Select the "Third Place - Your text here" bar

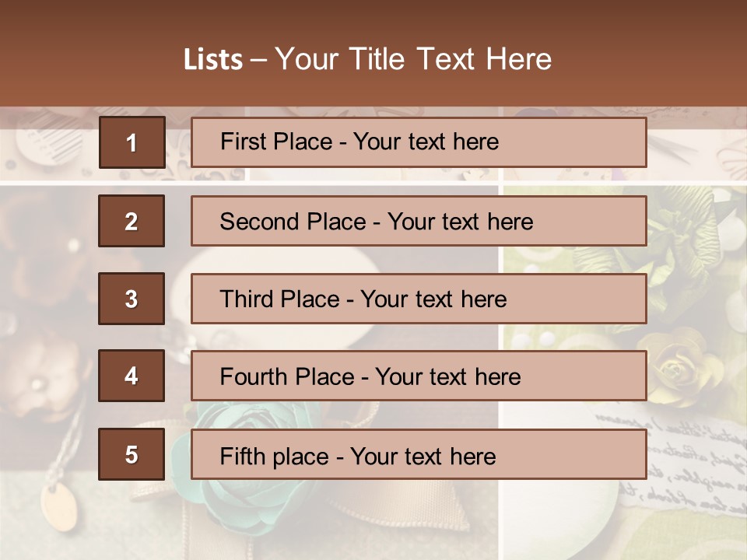tap(419, 299)
